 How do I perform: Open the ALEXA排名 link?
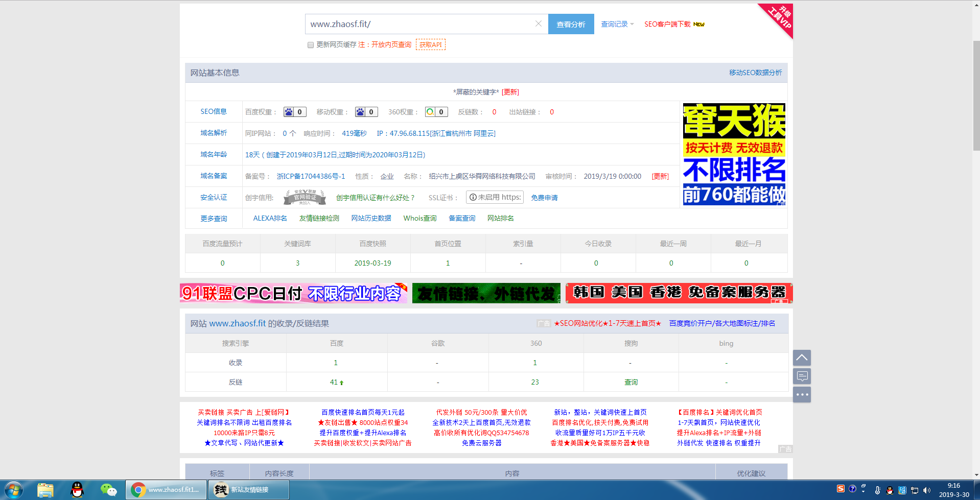tap(270, 218)
